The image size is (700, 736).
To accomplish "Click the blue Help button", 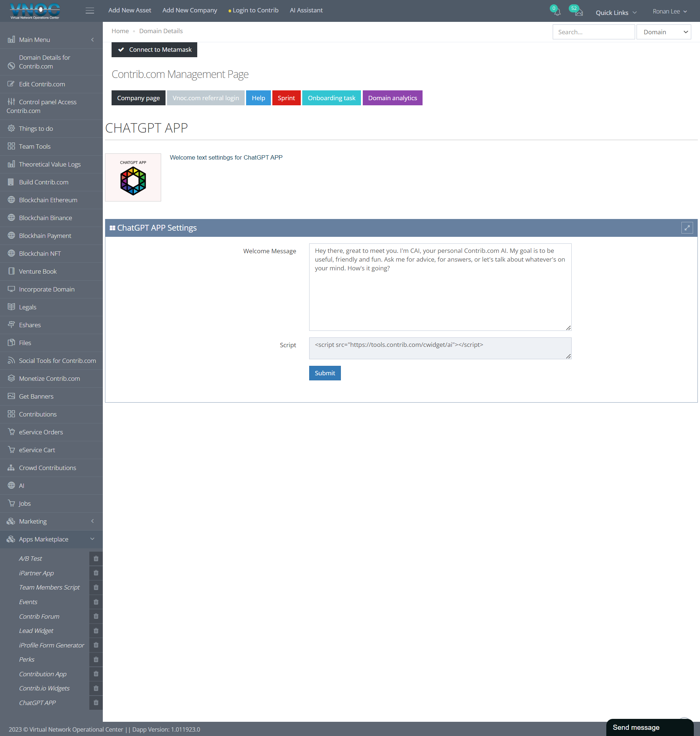I will pos(258,98).
